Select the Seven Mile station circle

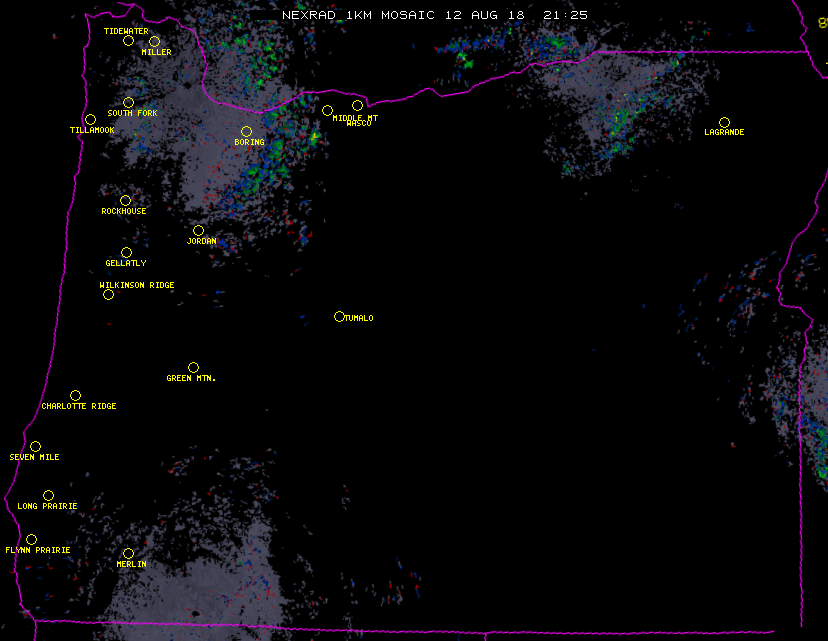[35, 447]
